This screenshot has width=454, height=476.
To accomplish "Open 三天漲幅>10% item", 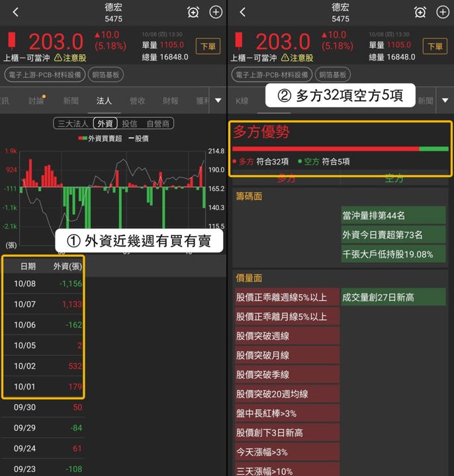I will tap(287, 469).
